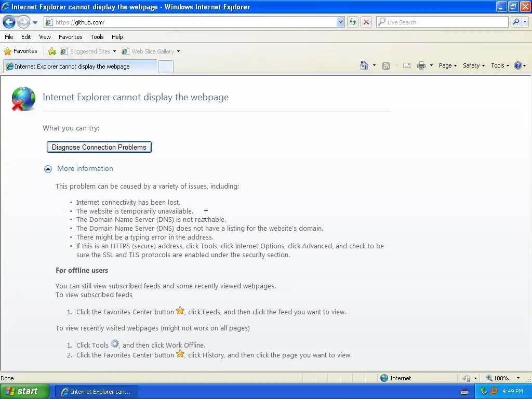
Task: Open the recent pages dropdown arrow
Action: [x=35, y=22]
